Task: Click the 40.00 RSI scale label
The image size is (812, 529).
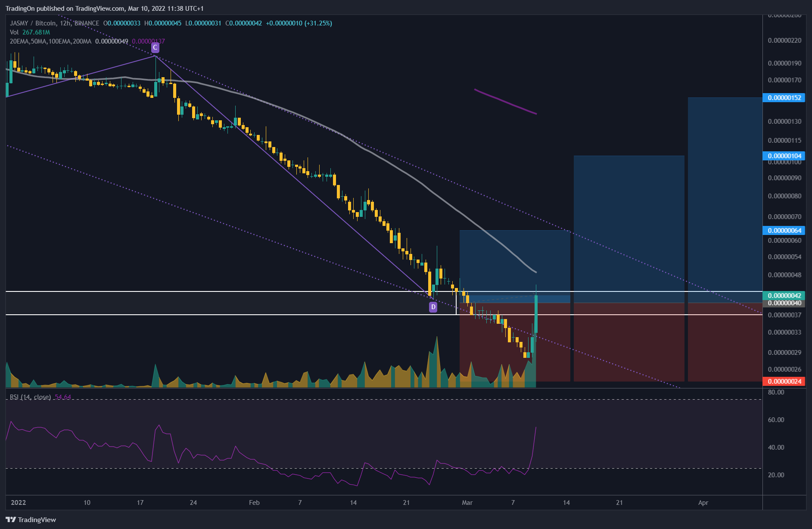Action: pos(776,448)
